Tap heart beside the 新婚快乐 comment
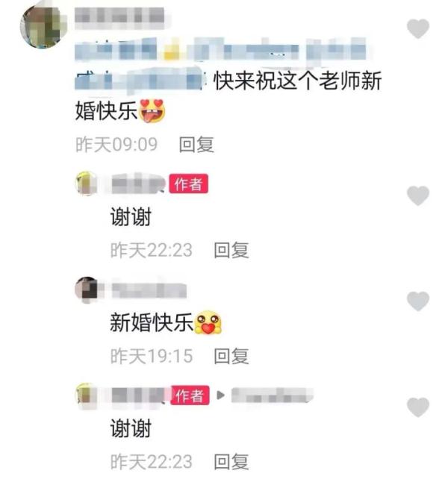 (x=418, y=301)
